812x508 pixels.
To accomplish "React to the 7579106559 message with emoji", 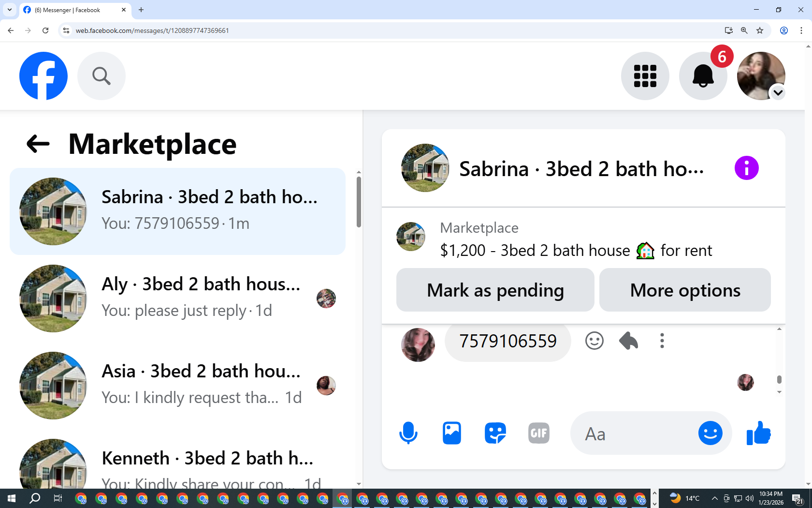I will pyautogui.click(x=594, y=341).
